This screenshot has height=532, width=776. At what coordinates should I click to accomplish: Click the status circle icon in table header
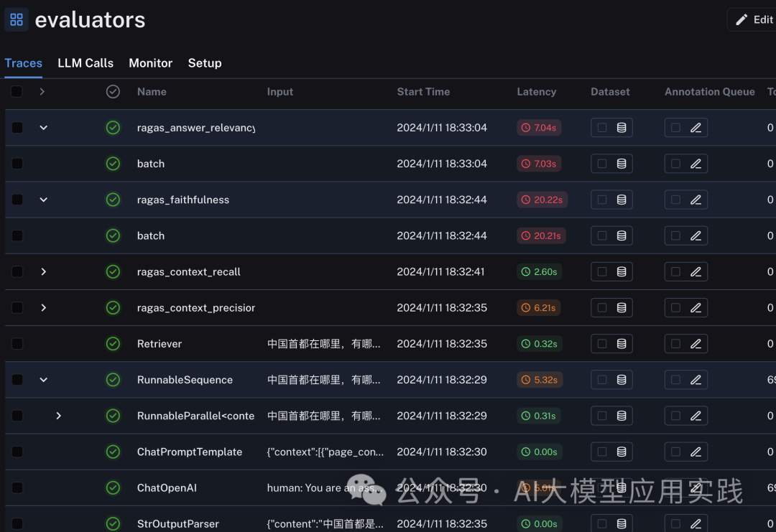coord(113,91)
